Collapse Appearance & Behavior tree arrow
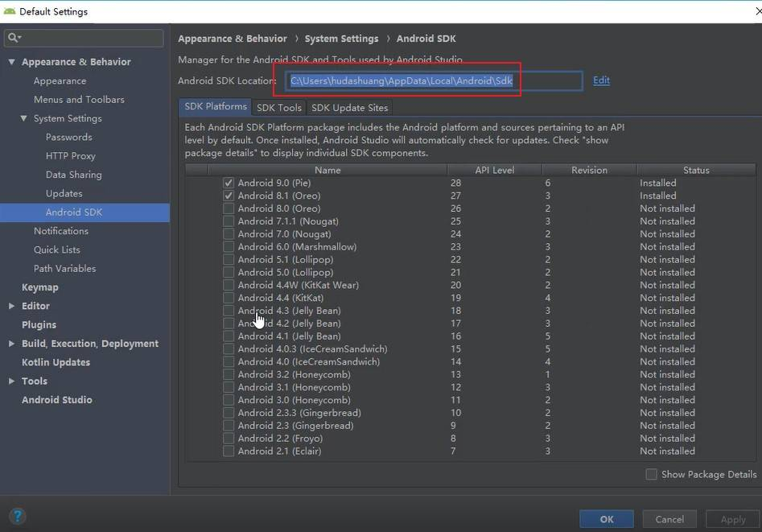The image size is (762, 532). 11,62
